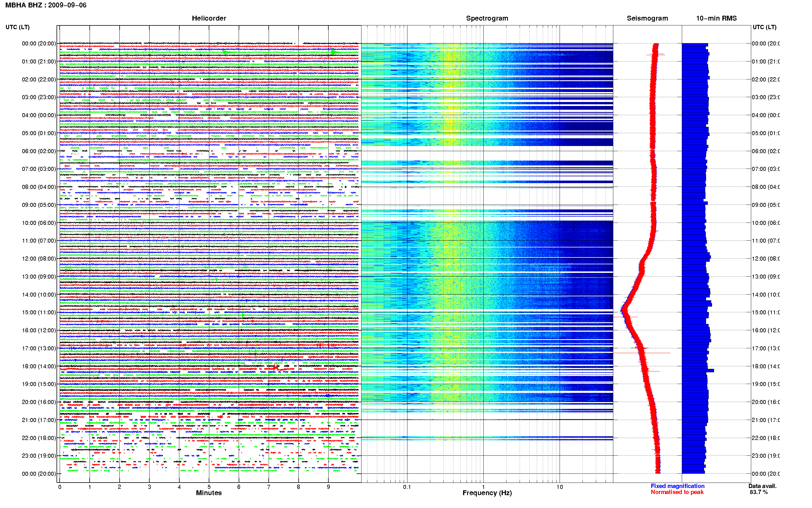The image size is (812, 508).
Task: Click the 'Frequency (Hz)' x-axis label
Action: click(487, 493)
